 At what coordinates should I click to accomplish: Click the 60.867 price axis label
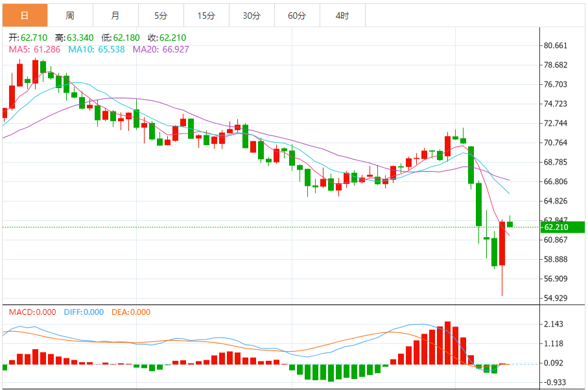pos(556,240)
